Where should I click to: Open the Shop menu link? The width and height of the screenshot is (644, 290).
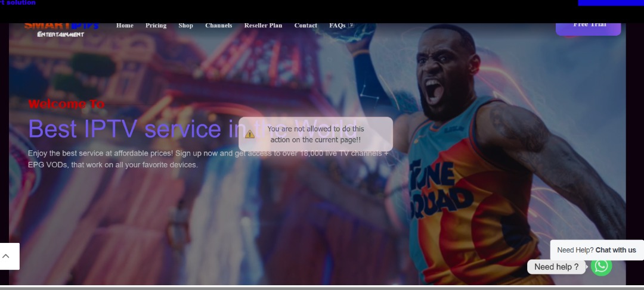point(185,26)
